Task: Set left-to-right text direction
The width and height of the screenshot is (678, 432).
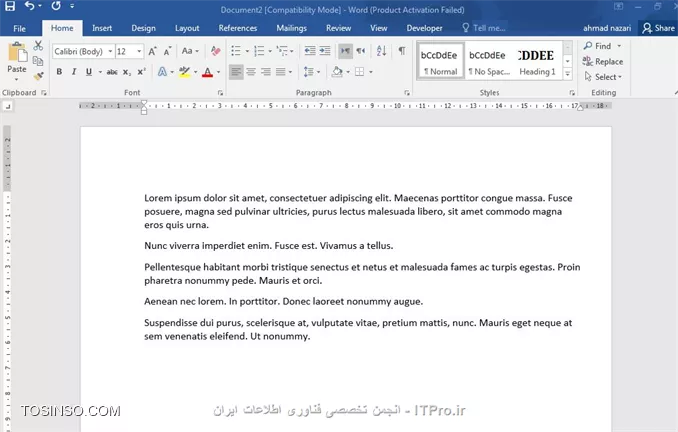Action: [x=345, y=51]
